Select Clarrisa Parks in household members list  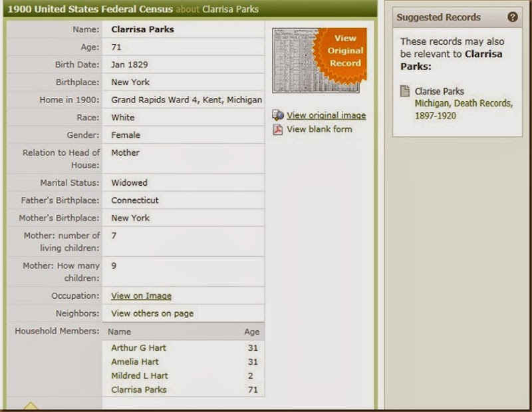point(139,389)
